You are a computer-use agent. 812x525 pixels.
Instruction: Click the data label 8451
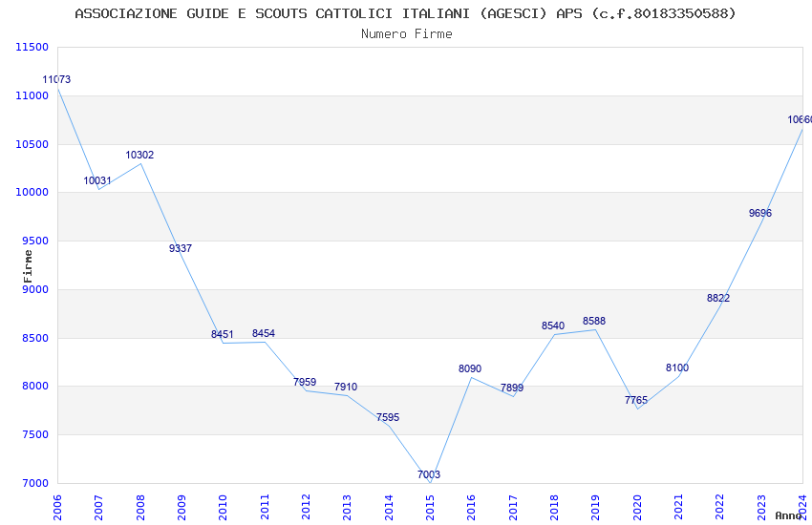point(223,334)
